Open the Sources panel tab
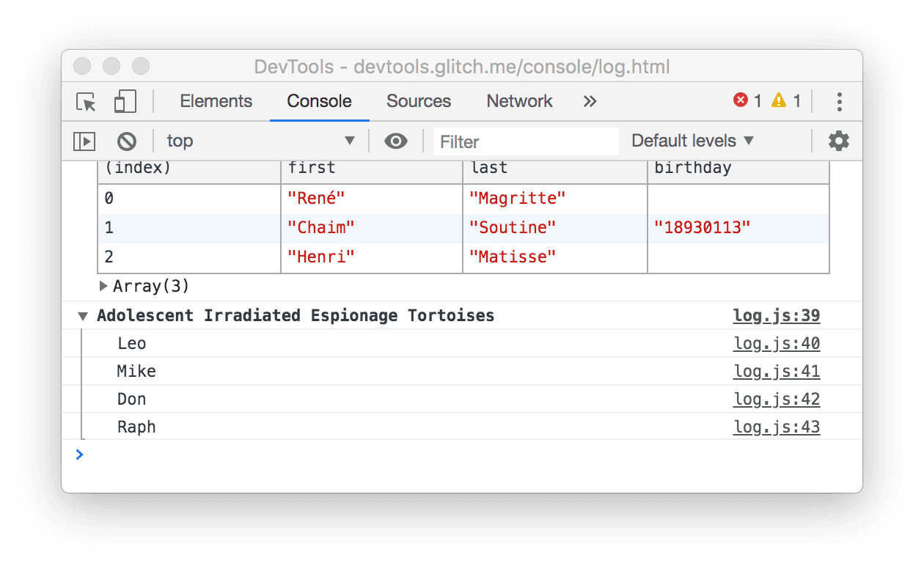The image size is (924, 566). [419, 101]
